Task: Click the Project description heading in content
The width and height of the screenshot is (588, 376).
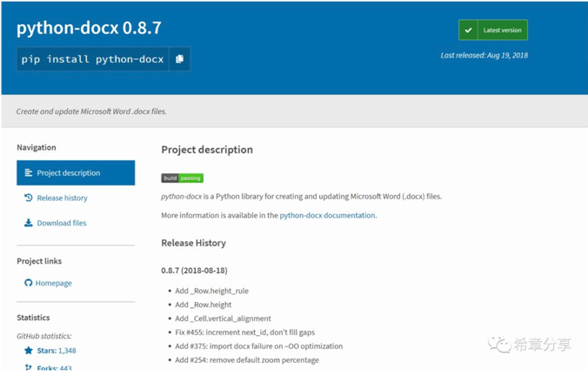Action: point(207,150)
